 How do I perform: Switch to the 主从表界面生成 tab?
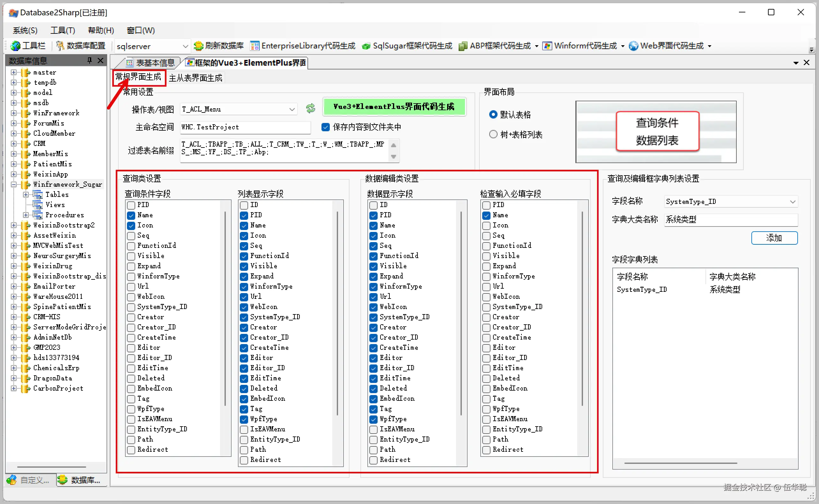coord(196,78)
